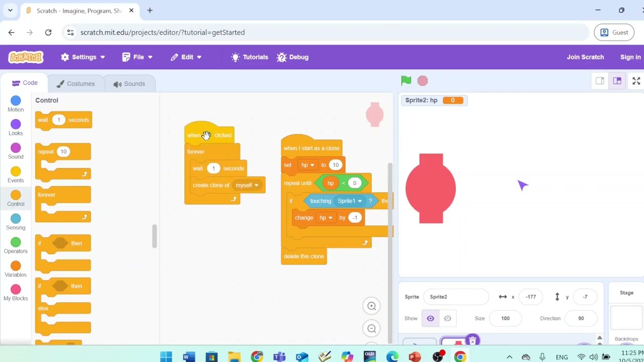Image resolution: width=644 pixels, height=362 pixels.
Task: Open hp dropdown in change block
Action: point(326,218)
